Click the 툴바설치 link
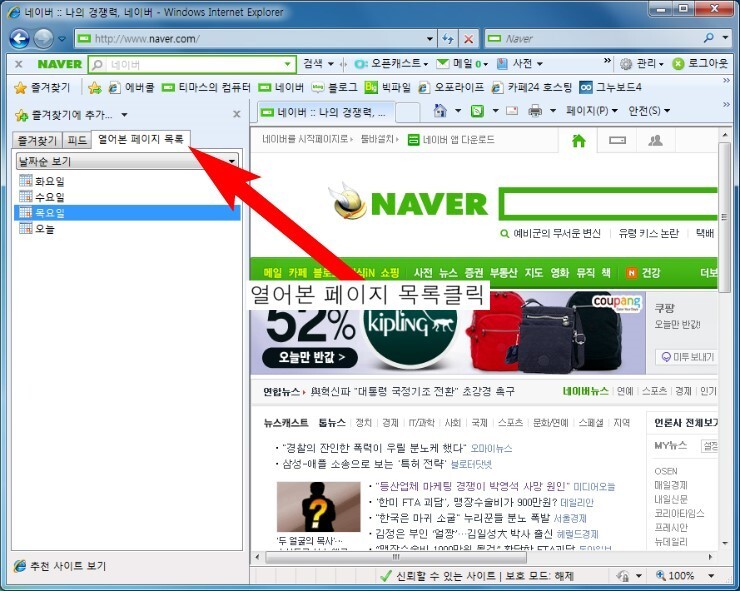The height and width of the screenshot is (591, 740). pos(377,139)
